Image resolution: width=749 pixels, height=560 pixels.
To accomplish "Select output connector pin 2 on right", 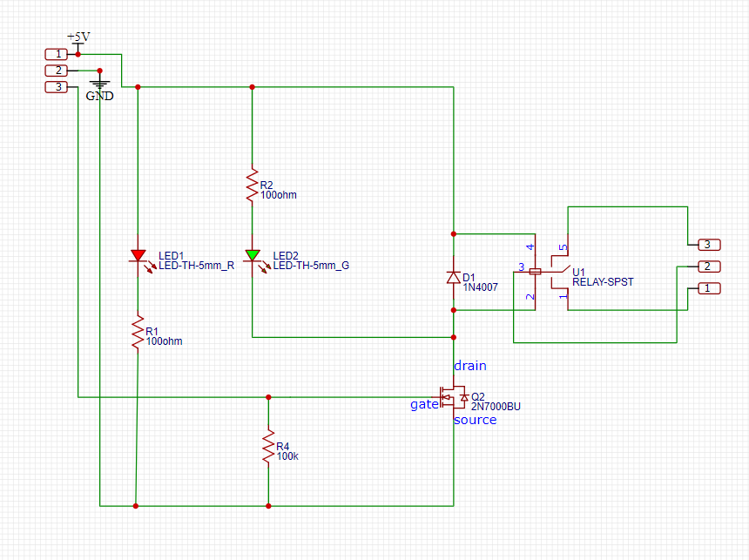I will tap(709, 267).
